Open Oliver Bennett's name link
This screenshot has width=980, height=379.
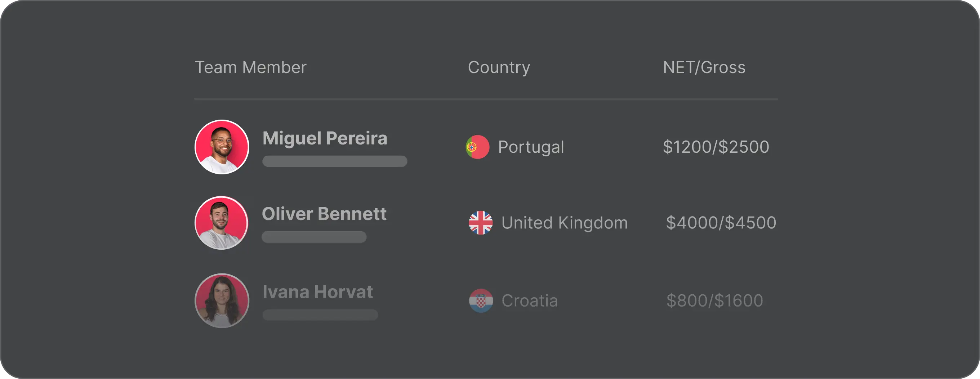pyautogui.click(x=324, y=214)
